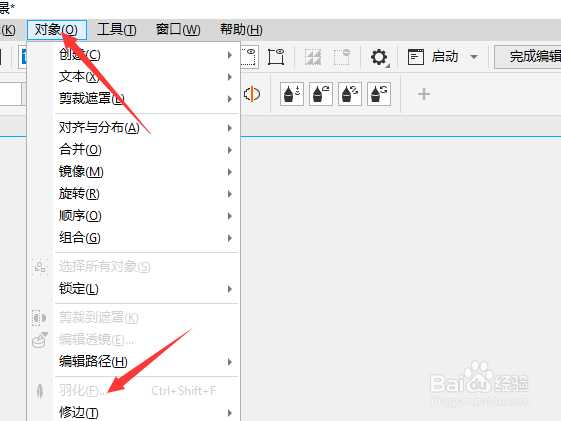Select third pen nib pattern icon
This screenshot has height=421, width=561.
coord(350,94)
